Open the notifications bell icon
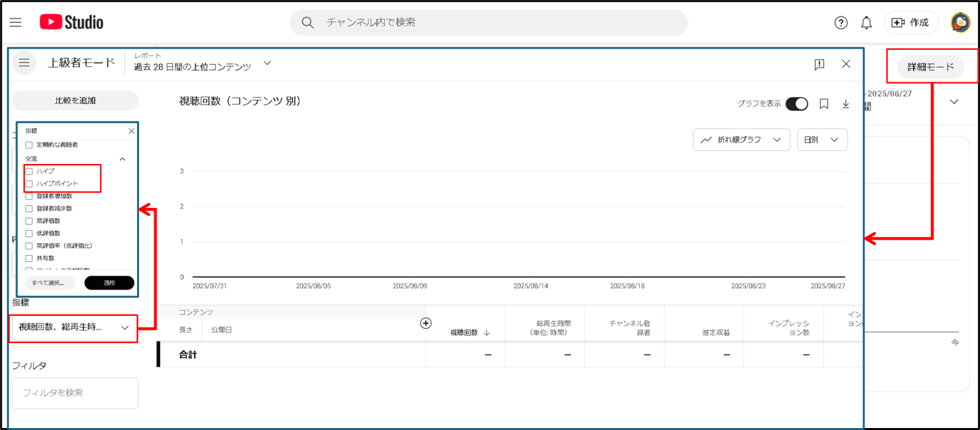980x430 pixels. [x=866, y=22]
